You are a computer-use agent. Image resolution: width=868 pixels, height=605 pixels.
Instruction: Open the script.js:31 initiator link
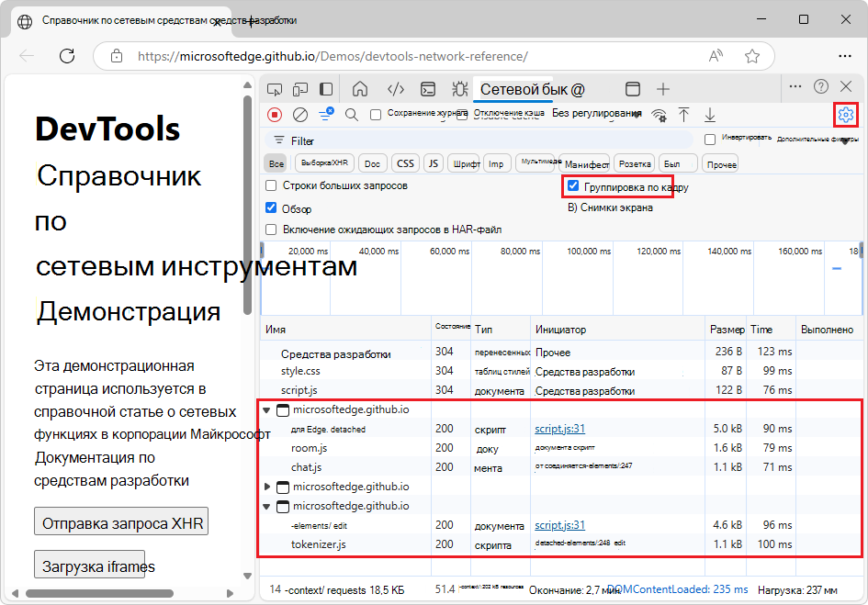point(558,429)
